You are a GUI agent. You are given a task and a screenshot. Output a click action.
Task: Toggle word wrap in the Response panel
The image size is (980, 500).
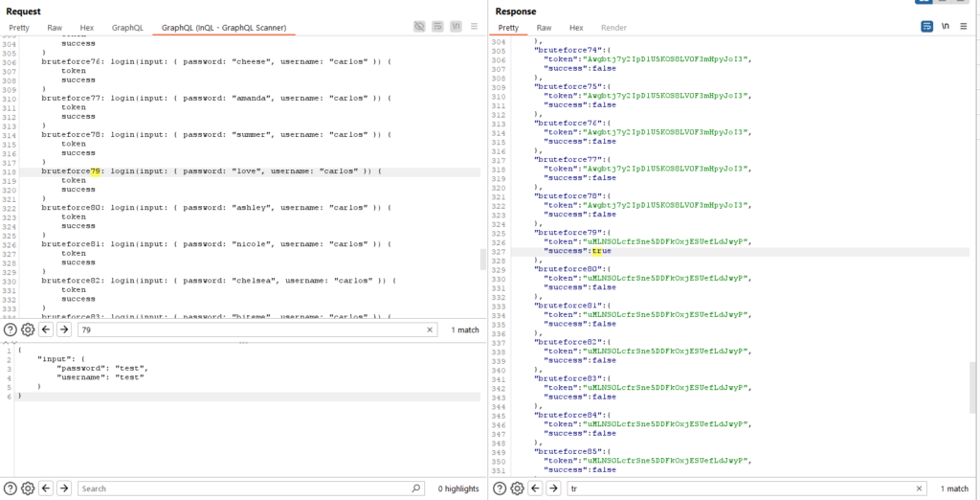(926, 27)
